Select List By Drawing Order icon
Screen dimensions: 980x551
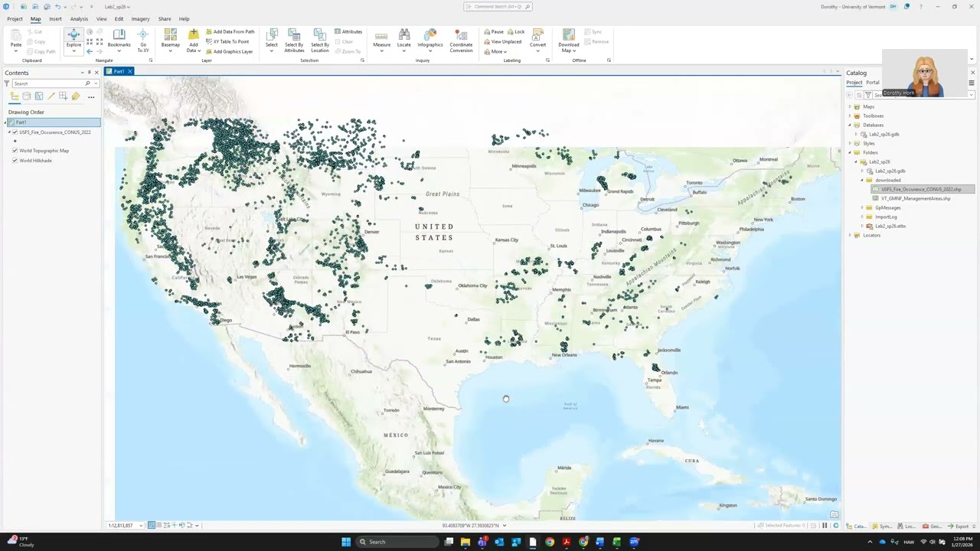(15, 96)
